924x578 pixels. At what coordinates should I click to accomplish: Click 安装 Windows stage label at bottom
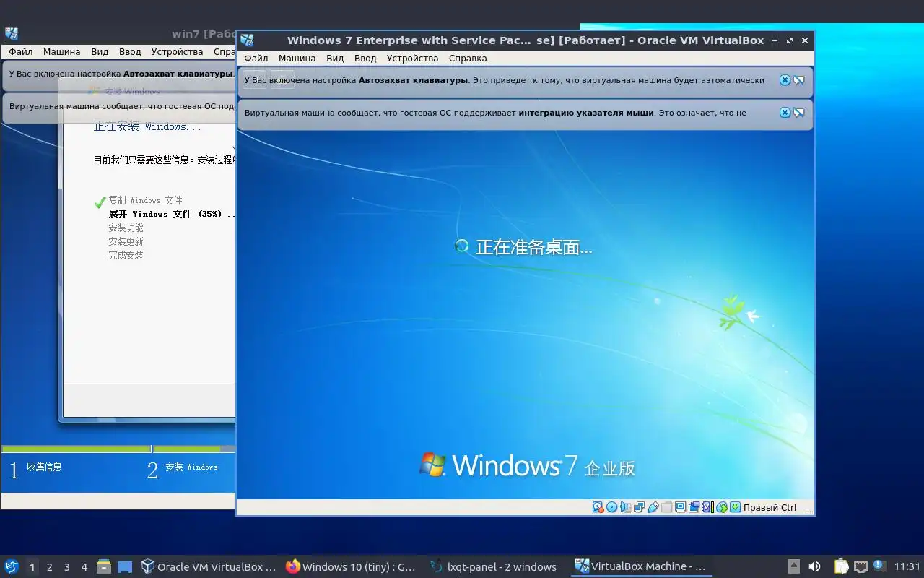(x=191, y=467)
